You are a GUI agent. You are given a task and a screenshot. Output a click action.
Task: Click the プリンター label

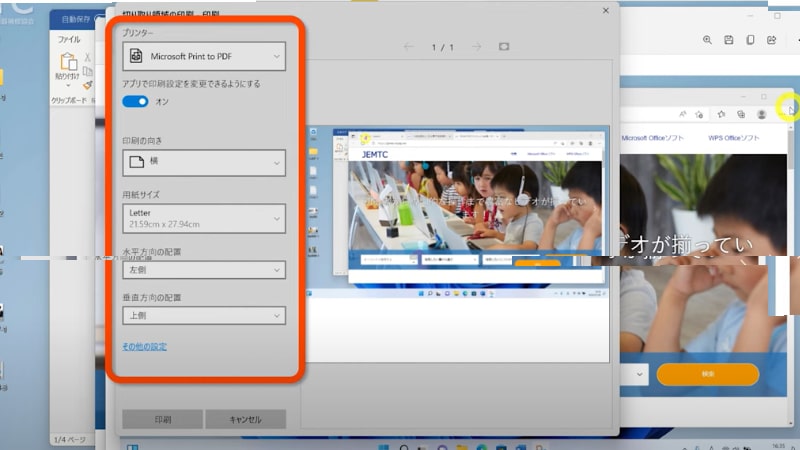click(138, 33)
